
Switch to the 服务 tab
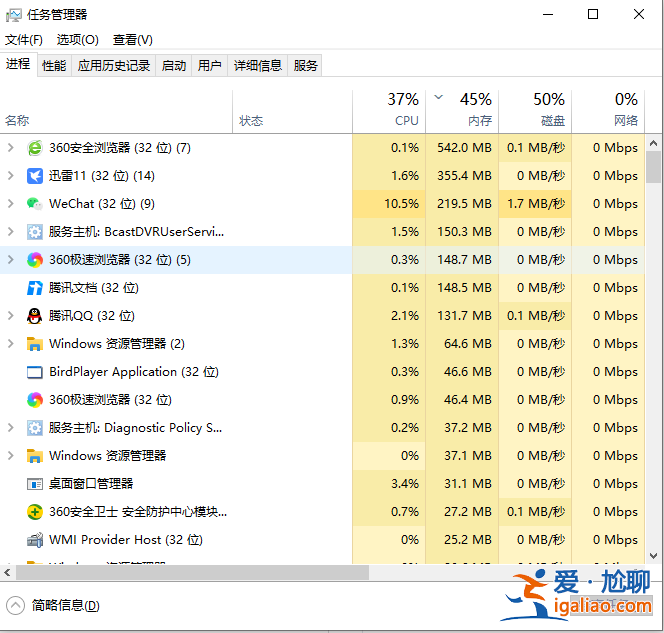(305, 66)
